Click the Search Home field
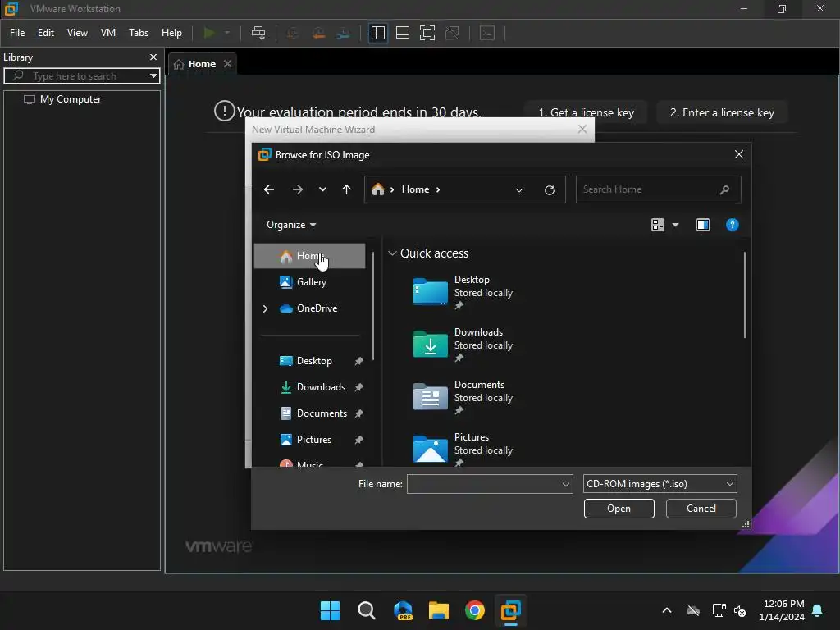This screenshot has width=840, height=630. [659, 189]
